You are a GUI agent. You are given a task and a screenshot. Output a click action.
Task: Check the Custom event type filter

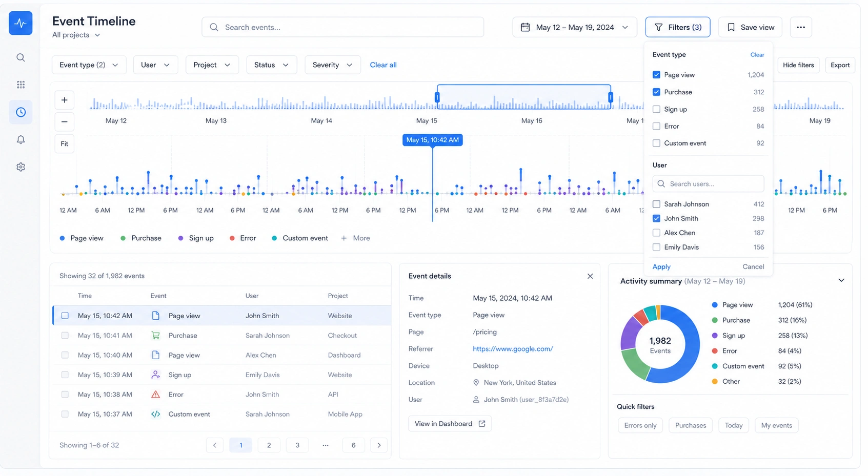click(x=656, y=143)
